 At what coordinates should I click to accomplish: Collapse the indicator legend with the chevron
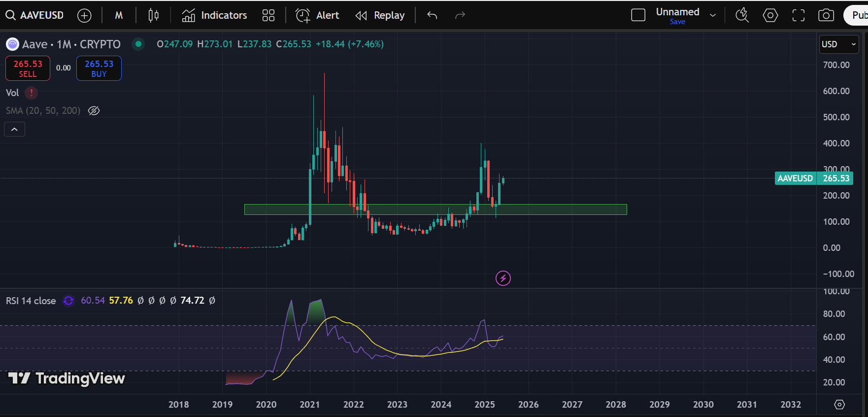15,129
